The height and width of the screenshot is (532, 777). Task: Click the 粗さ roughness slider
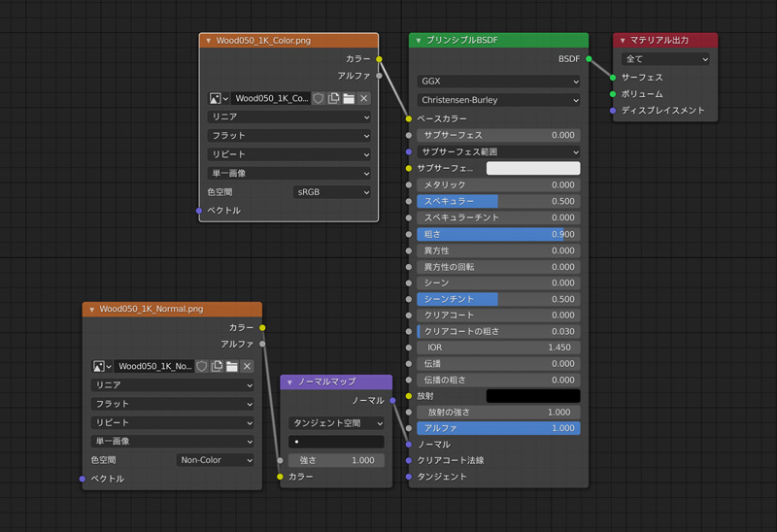[x=498, y=234]
